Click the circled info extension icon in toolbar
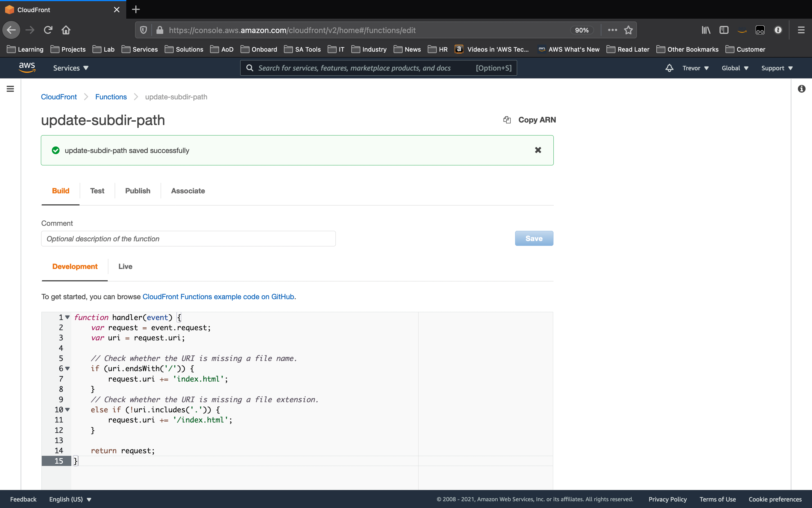Image resolution: width=812 pixels, height=508 pixels. pyautogui.click(x=778, y=30)
